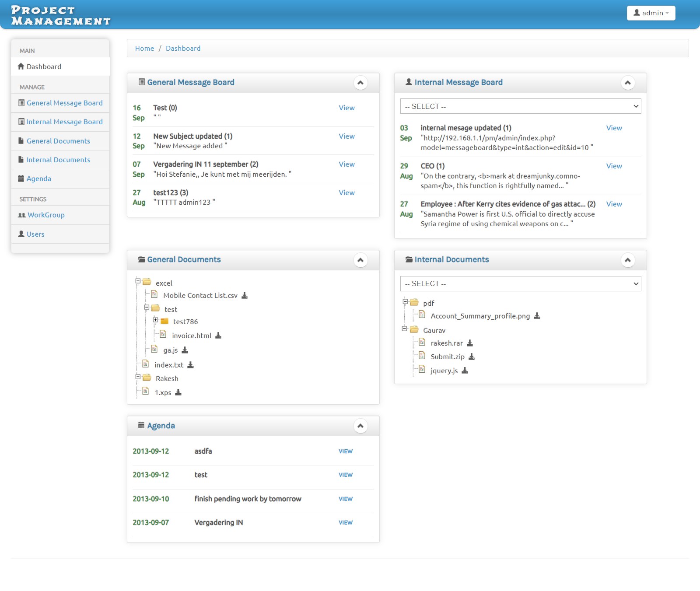The height and width of the screenshot is (591, 700).
Task: Go to Internal Documents in sidebar
Action: pos(60,160)
